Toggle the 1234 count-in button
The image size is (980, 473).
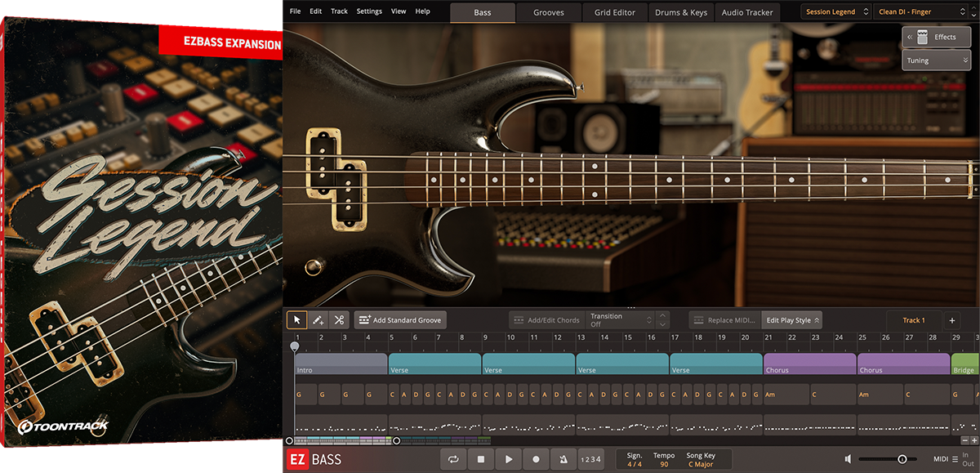590,459
